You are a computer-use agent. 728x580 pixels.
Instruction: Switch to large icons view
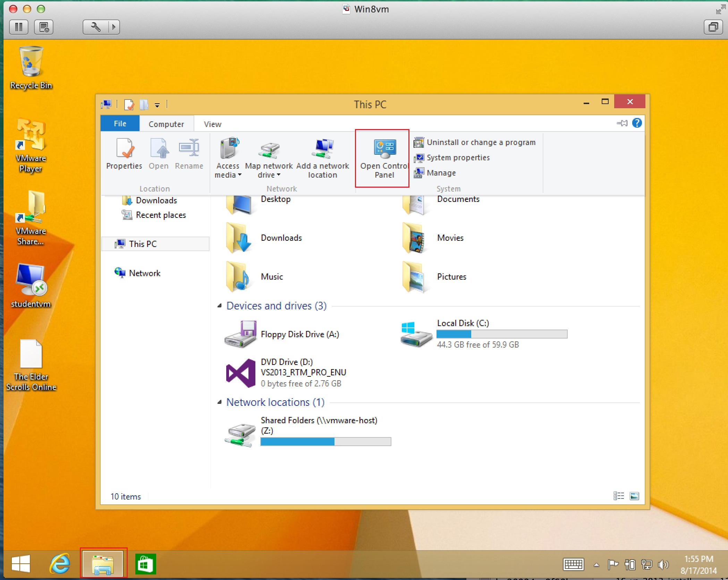(x=634, y=496)
